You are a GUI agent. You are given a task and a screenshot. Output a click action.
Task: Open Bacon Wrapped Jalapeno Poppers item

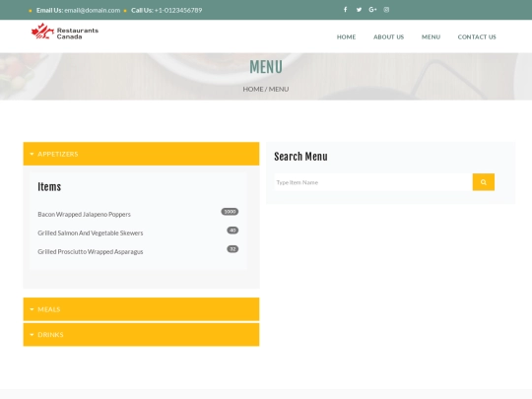pyautogui.click(x=84, y=215)
